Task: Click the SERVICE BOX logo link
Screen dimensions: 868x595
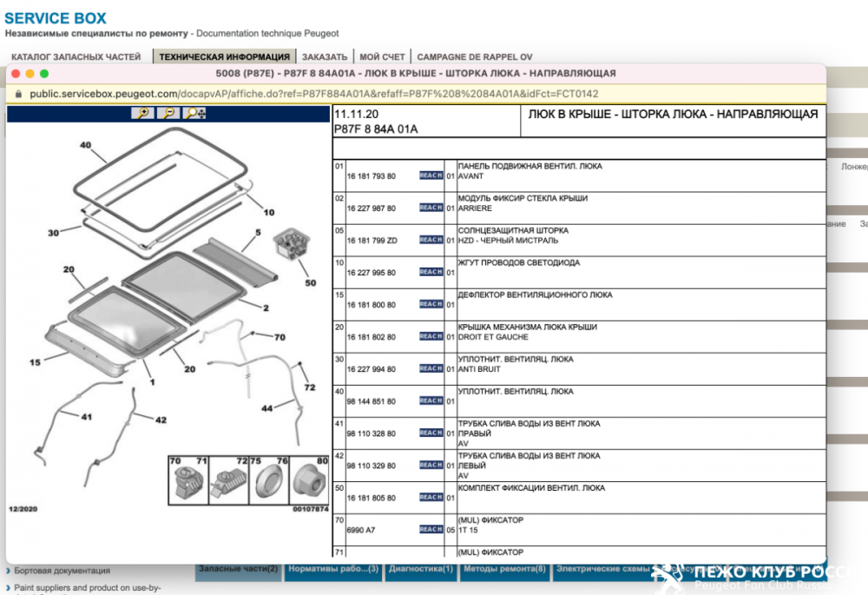Action: 56,18
